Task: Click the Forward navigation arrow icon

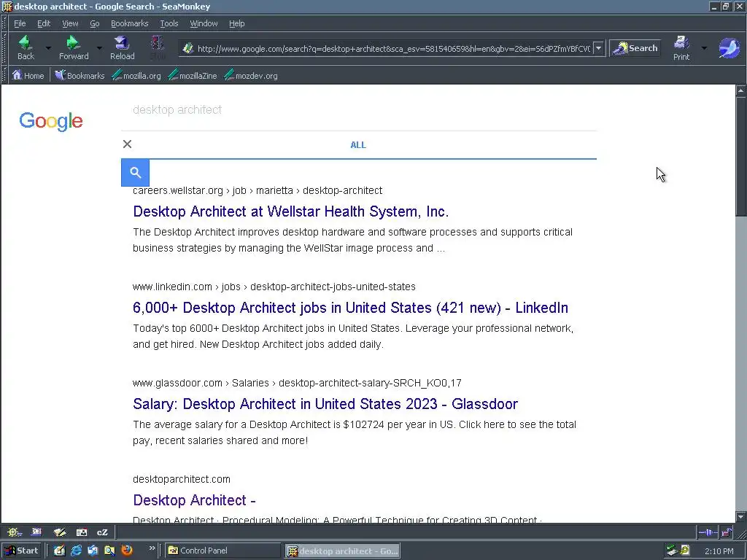Action: click(73, 43)
